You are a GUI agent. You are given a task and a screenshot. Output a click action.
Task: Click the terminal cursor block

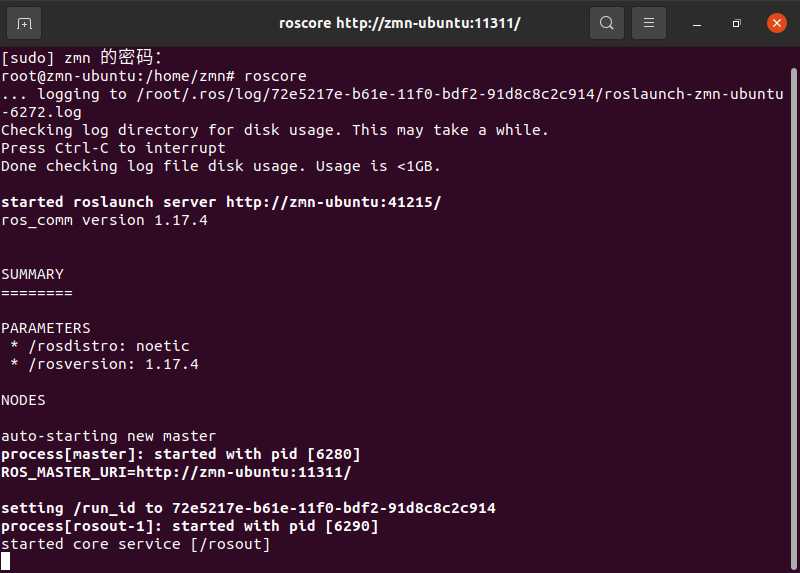[6, 562]
